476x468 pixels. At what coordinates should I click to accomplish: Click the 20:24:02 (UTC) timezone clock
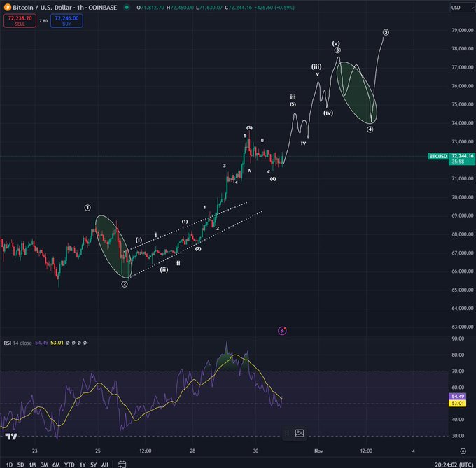point(454,465)
